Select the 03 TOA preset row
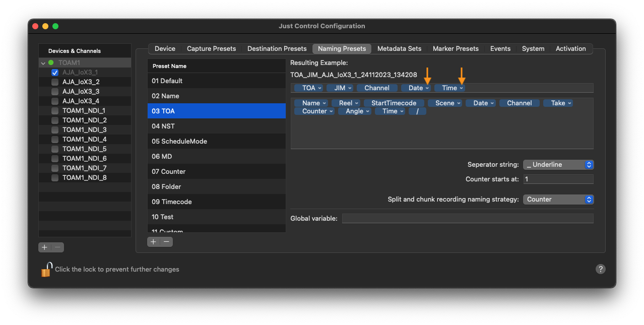The height and width of the screenshot is (325, 644). (217, 111)
